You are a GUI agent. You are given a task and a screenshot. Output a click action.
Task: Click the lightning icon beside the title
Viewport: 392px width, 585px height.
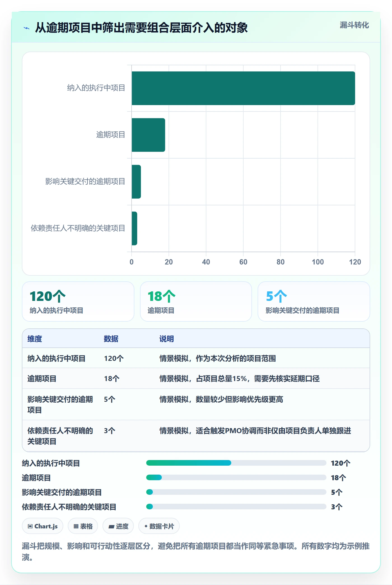click(x=27, y=28)
